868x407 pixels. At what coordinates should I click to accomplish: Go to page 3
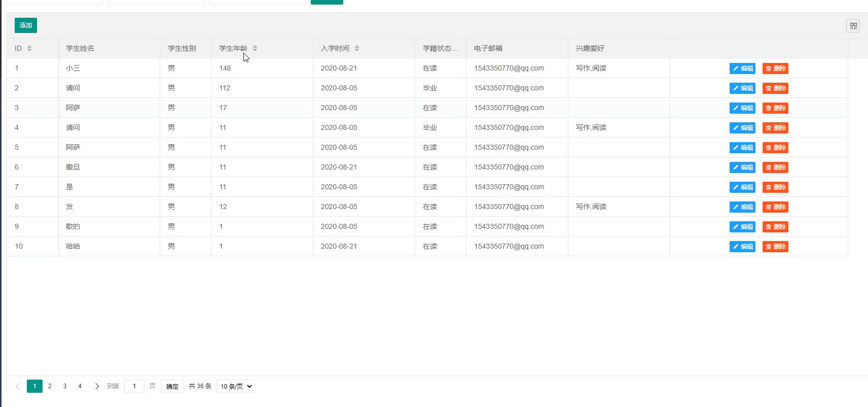pos(65,386)
